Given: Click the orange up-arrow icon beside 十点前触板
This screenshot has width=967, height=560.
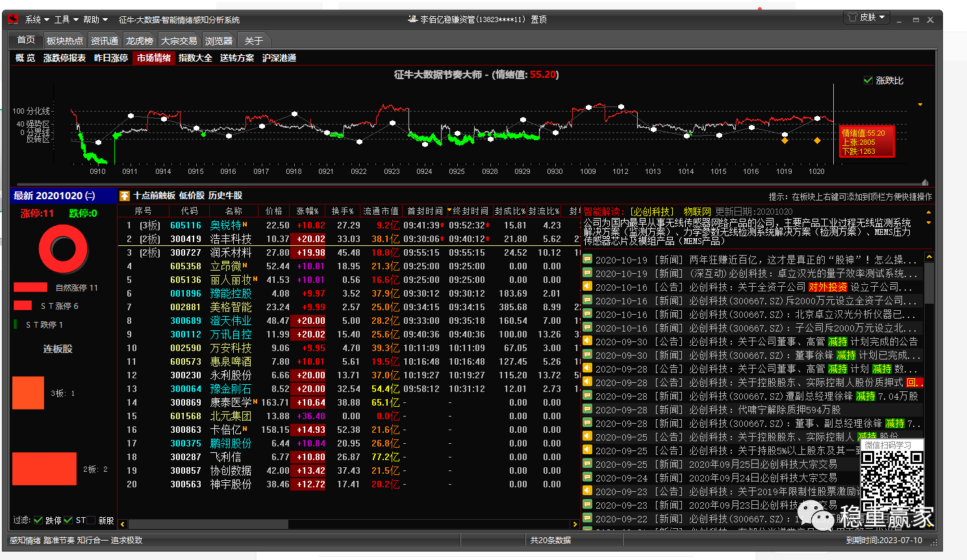Looking at the screenshot, I should pos(125,195).
